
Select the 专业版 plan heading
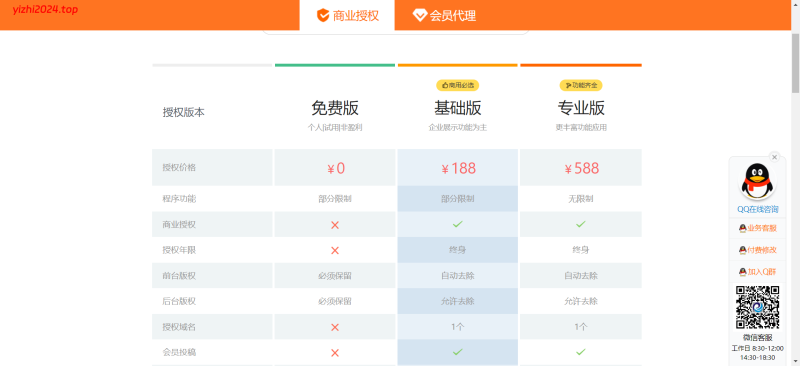coord(581,108)
